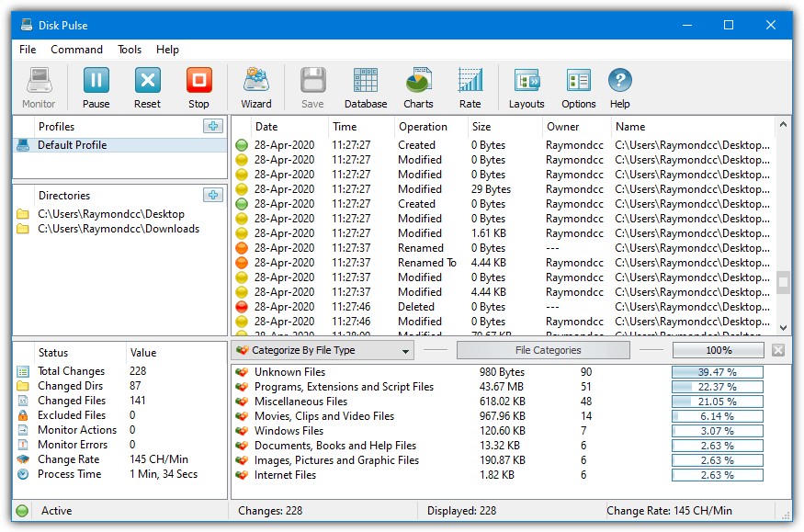Click Displayed: 228 in the status bar
Image resolution: width=804 pixels, height=532 pixels.
pyautogui.click(x=461, y=511)
